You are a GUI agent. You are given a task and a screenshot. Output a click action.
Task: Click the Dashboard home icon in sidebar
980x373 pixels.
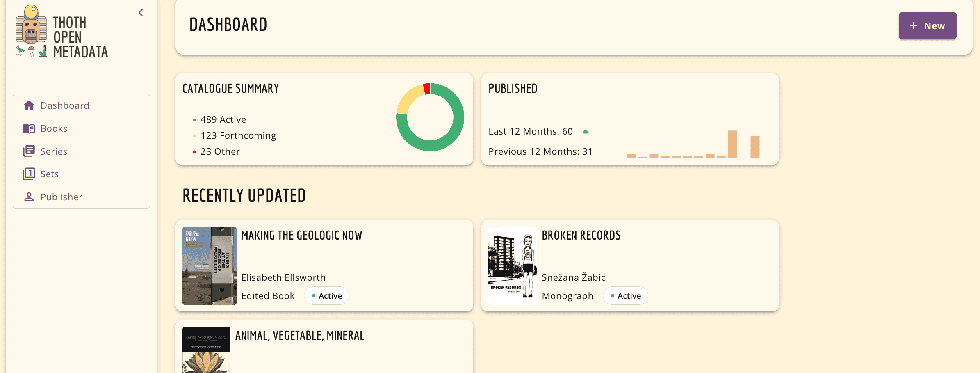click(x=29, y=105)
